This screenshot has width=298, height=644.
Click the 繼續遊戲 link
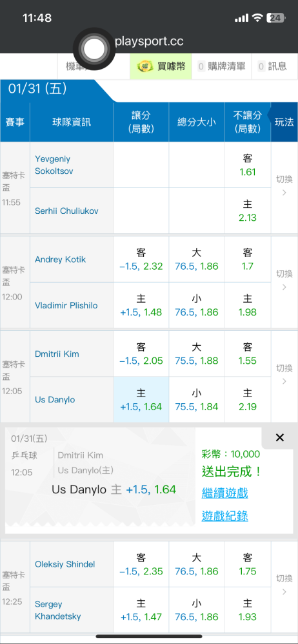coord(224,493)
